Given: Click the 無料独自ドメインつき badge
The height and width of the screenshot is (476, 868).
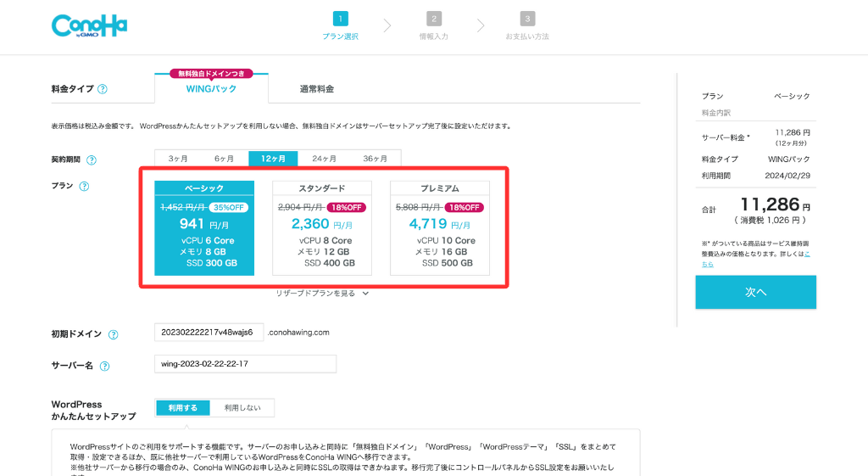Looking at the screenshot, I should pyautogui.click(x=211, y=74).
